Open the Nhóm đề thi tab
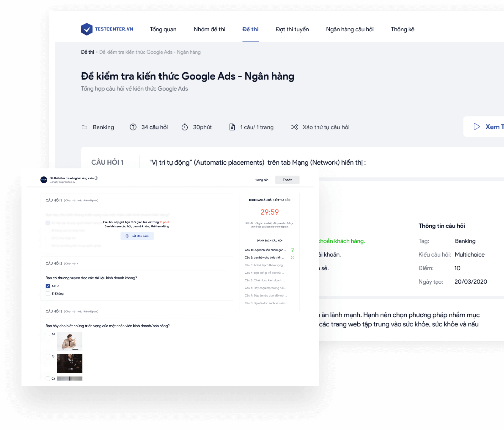Viewport: 504px width, 430px height. pyautogui.click(x=209, y=29)
